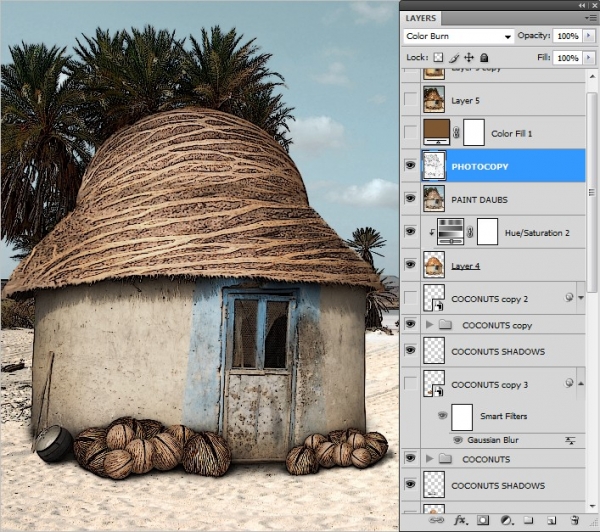Image resolution: width=600 pixels, height=532 pixels.
Task: Click the underlined Layer 4 name
Action: [x=465, y=266]
